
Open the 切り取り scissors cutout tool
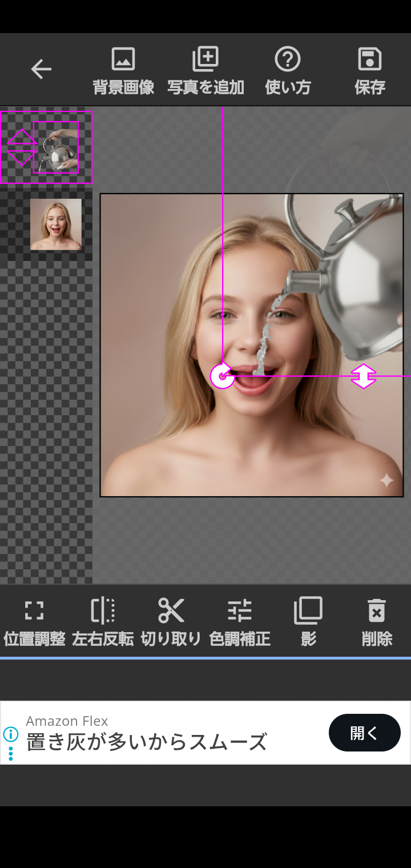171,622
